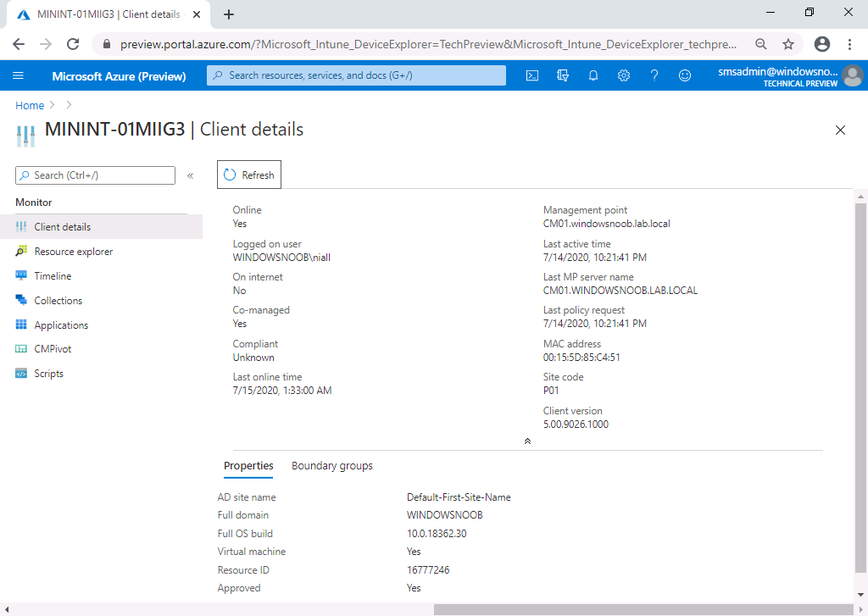Collapse the essentials section with up chevrons

tap(527, 441)
